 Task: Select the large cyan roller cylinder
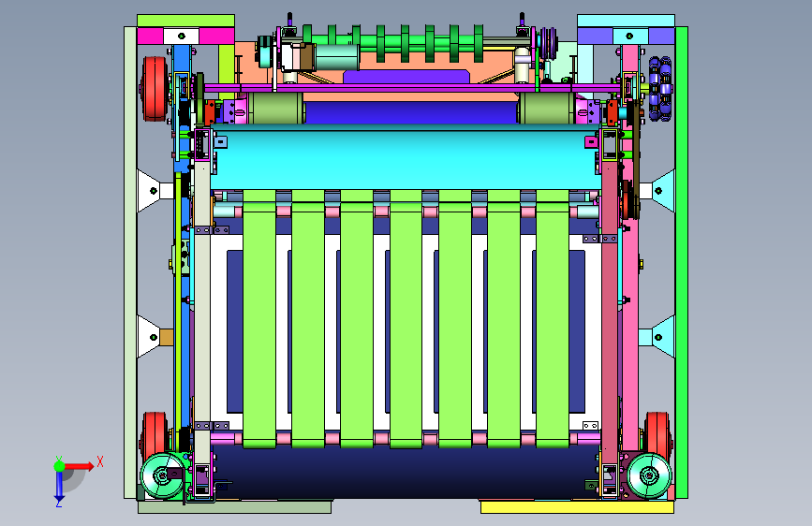click(x=406, y=159)
